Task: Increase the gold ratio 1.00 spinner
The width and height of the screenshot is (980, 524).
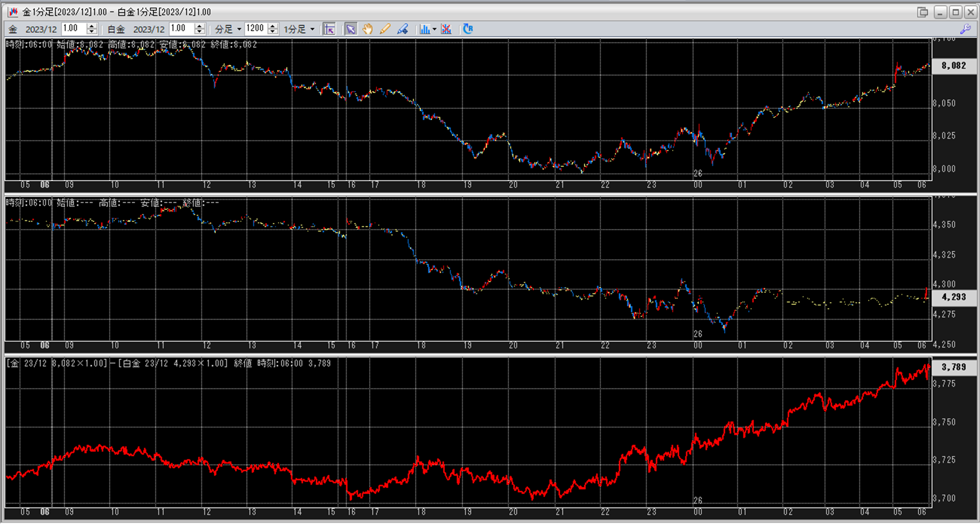Action: pyautogui.click(x=92, y=26)
